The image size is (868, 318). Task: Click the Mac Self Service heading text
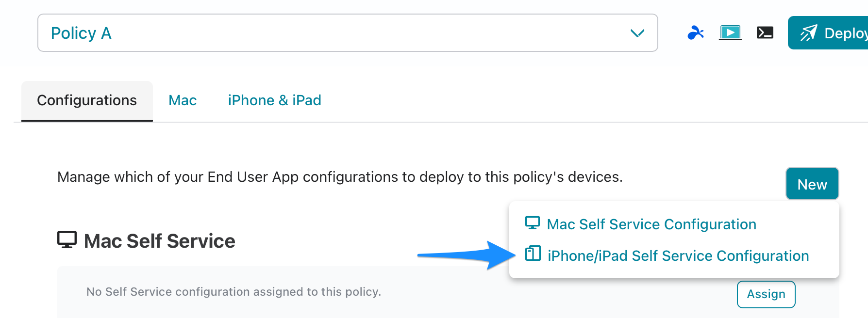point(160,241)
